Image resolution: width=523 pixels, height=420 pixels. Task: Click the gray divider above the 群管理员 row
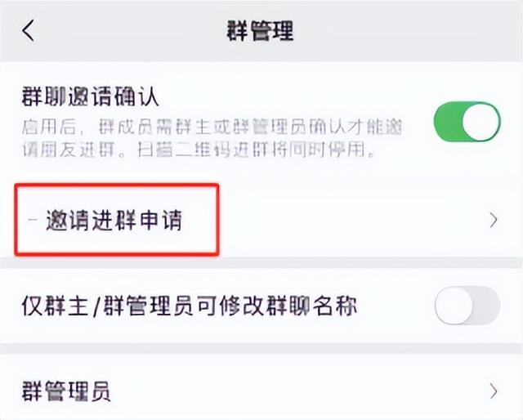pos(261,350)
